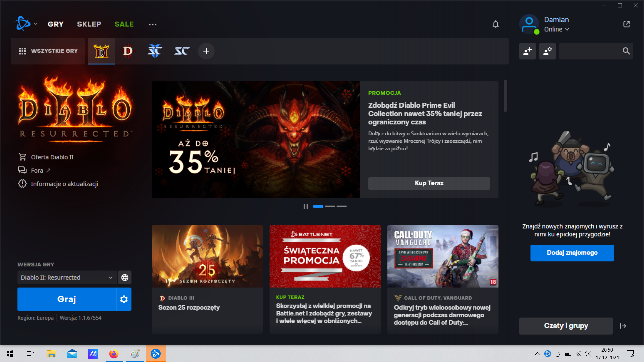
Task: Expand the Online status dropdown
Action: (557, 29)
